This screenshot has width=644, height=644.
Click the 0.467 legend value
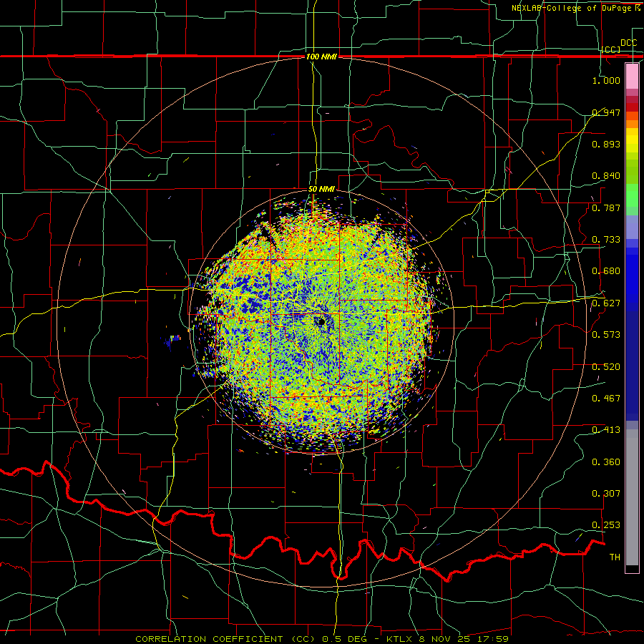pyautogui.click(x=606, y=398)
